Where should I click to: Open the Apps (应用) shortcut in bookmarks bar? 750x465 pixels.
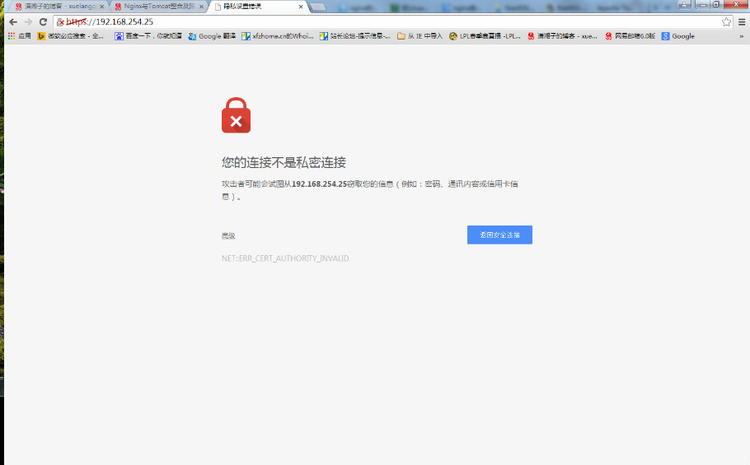coord(19,36)
